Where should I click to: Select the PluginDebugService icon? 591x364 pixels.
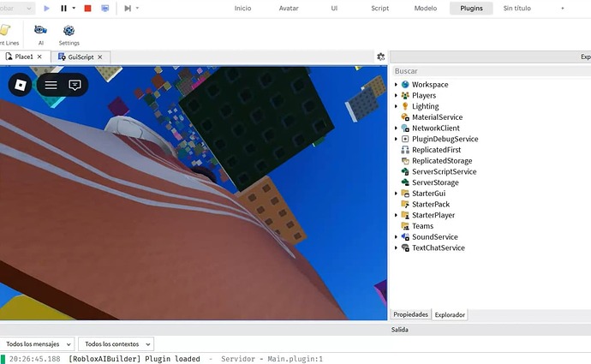[405, 139]
